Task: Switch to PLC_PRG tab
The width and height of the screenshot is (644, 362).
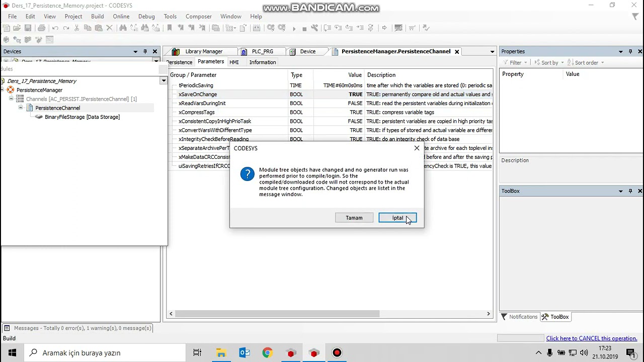Action: [262, 51]
